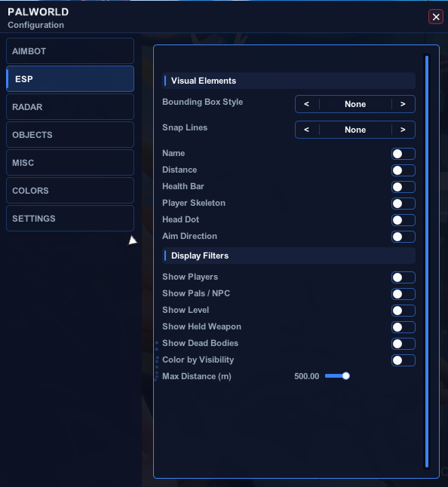
Task: Enable the Name toggle
Action: point(404,154)
